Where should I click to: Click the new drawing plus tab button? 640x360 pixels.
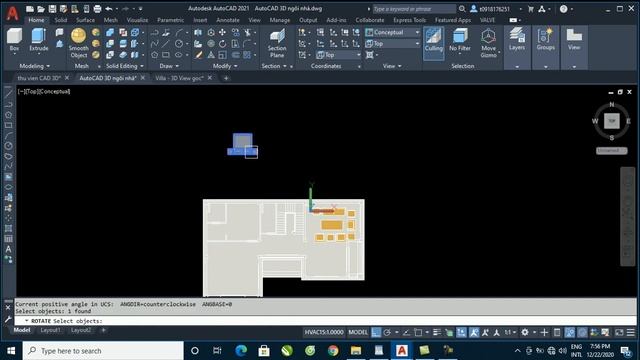coord(226,78)
